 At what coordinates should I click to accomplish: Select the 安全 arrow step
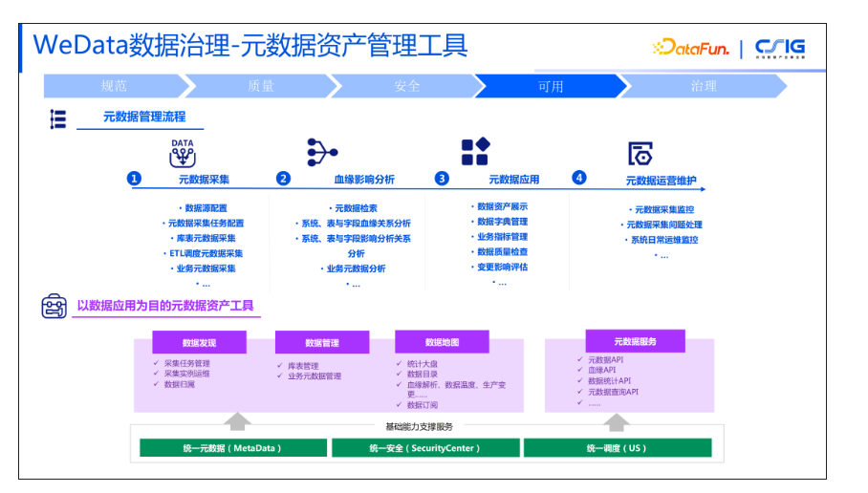407,86
